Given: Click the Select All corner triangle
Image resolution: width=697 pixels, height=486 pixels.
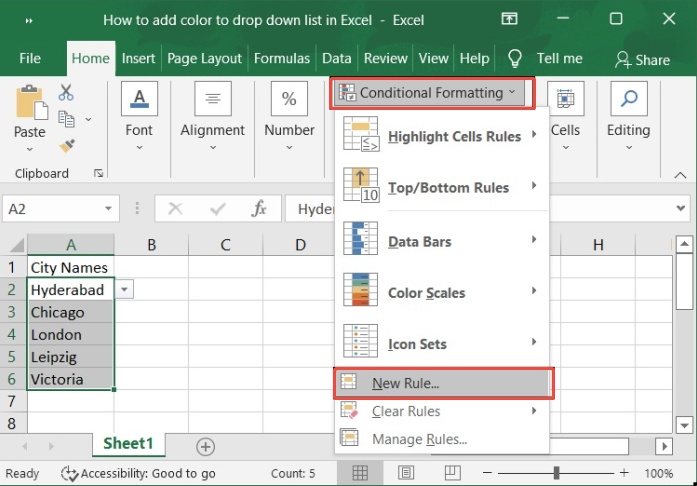Looking at the screenshot, I should (17, 245).
